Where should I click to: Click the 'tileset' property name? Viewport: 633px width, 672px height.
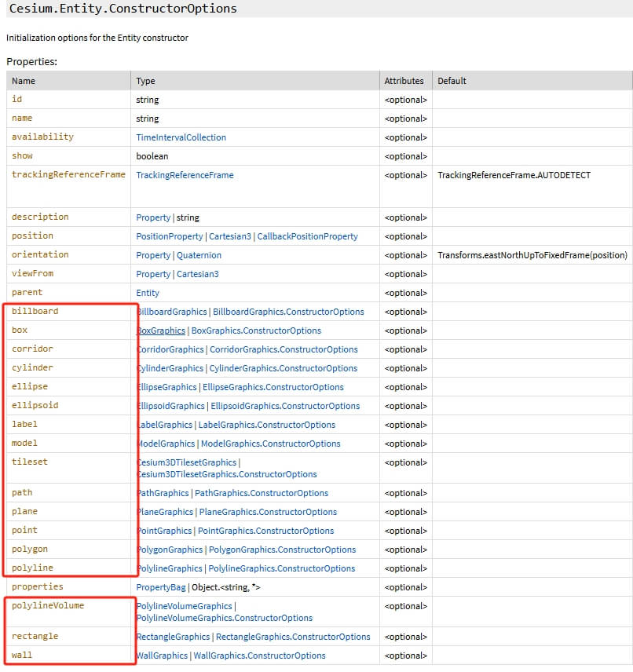[30, 462]
